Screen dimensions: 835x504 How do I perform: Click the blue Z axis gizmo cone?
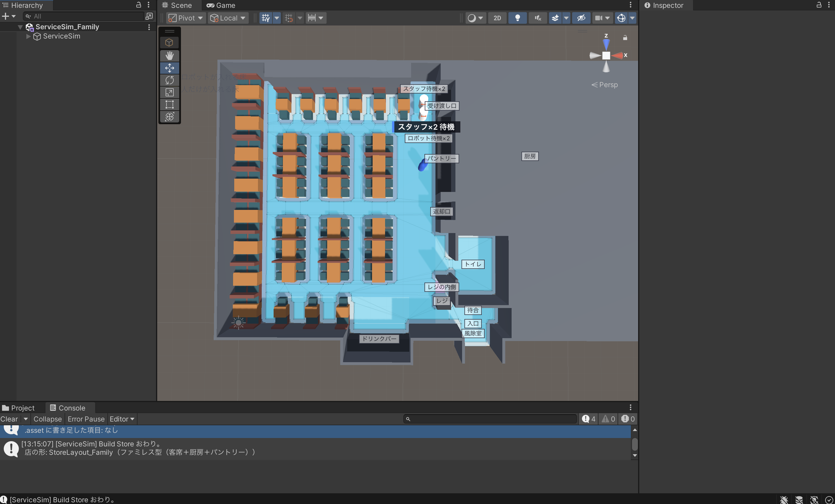606,44
